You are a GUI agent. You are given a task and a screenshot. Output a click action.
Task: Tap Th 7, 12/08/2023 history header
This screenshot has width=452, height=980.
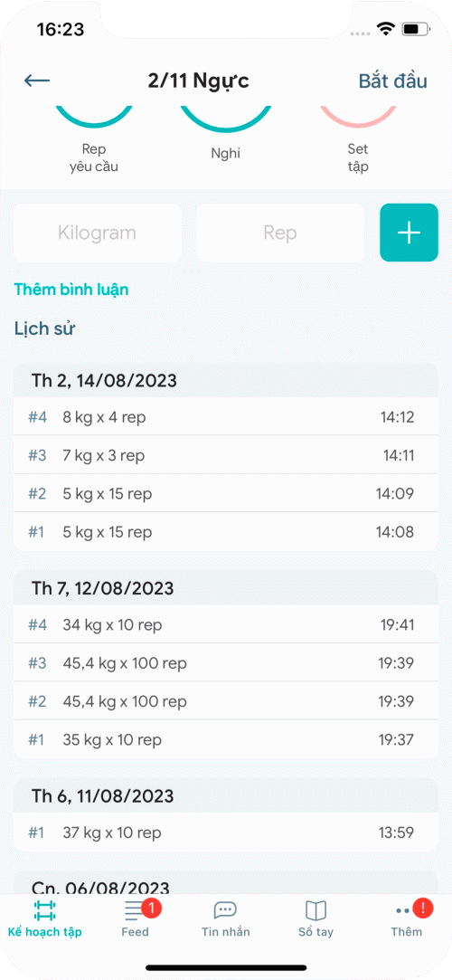coord(226,588)
